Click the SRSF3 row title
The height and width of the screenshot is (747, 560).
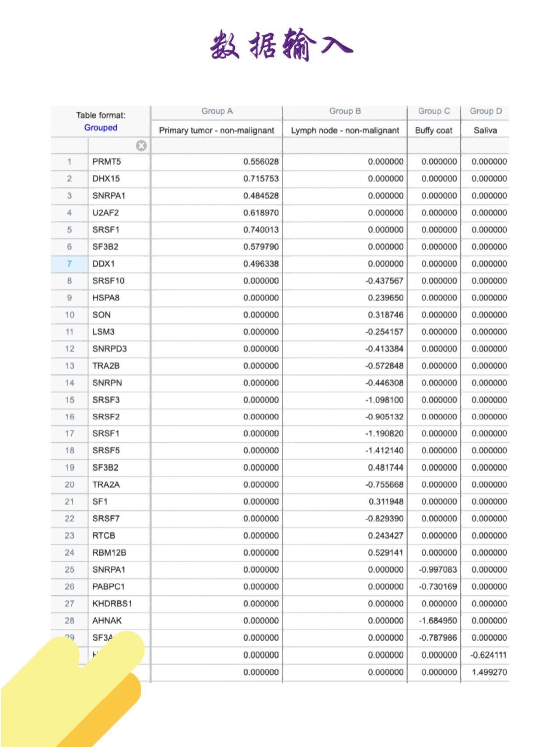click(106, 400)
